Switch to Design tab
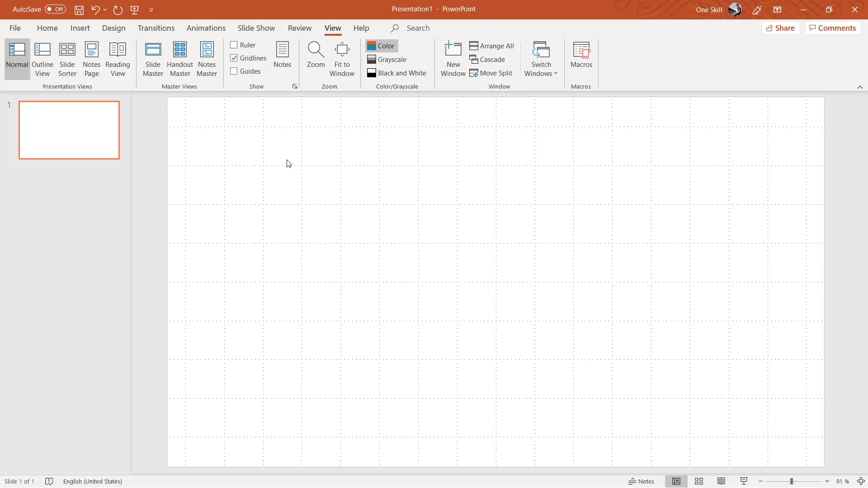The width and height of the screenshot is (868, 488). 113,28
